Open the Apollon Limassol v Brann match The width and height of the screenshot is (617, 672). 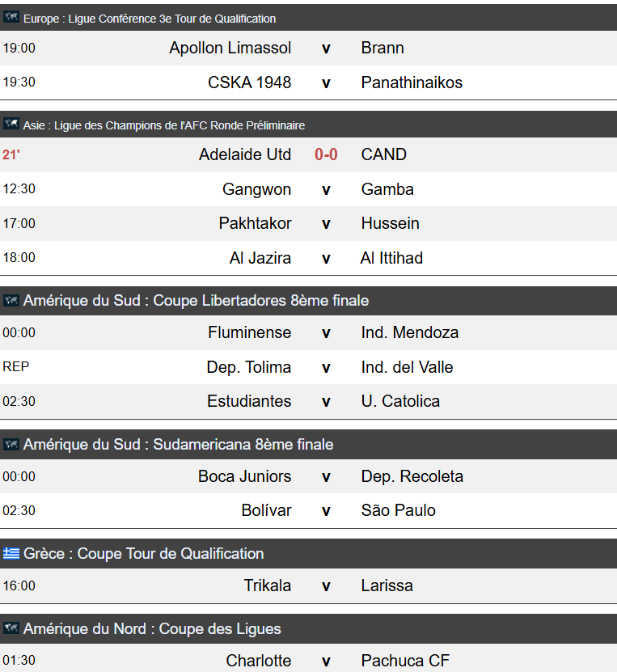(309, 48)
